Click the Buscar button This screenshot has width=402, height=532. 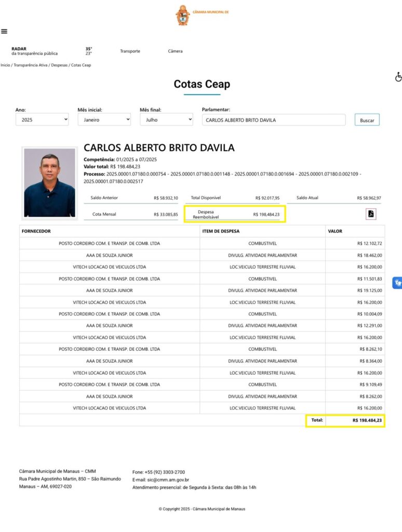pos(367,120)
